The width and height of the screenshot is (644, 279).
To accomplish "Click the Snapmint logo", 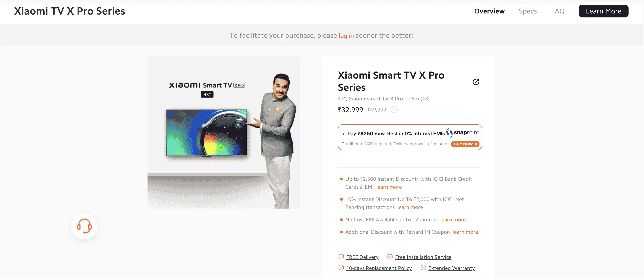I will [462, 133].
